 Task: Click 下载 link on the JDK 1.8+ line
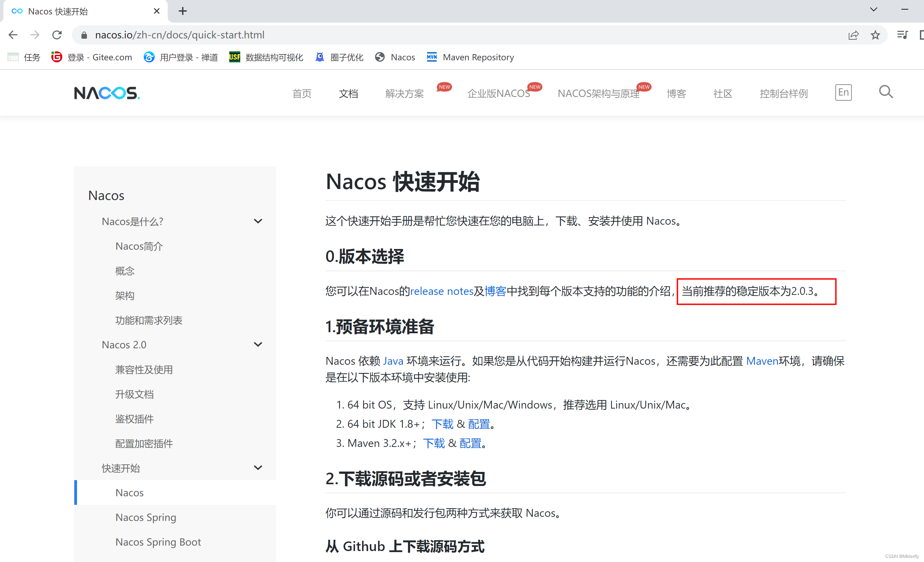tap(442, 424)
